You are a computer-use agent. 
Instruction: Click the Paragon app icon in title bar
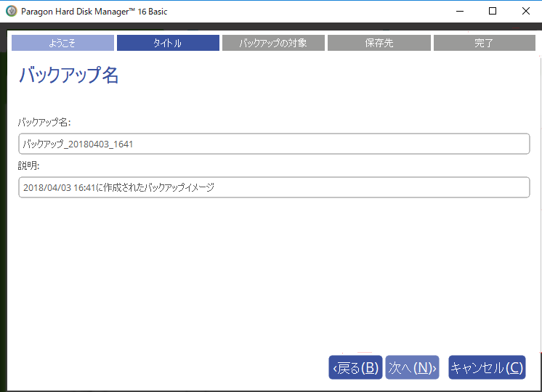click(11, 11)
